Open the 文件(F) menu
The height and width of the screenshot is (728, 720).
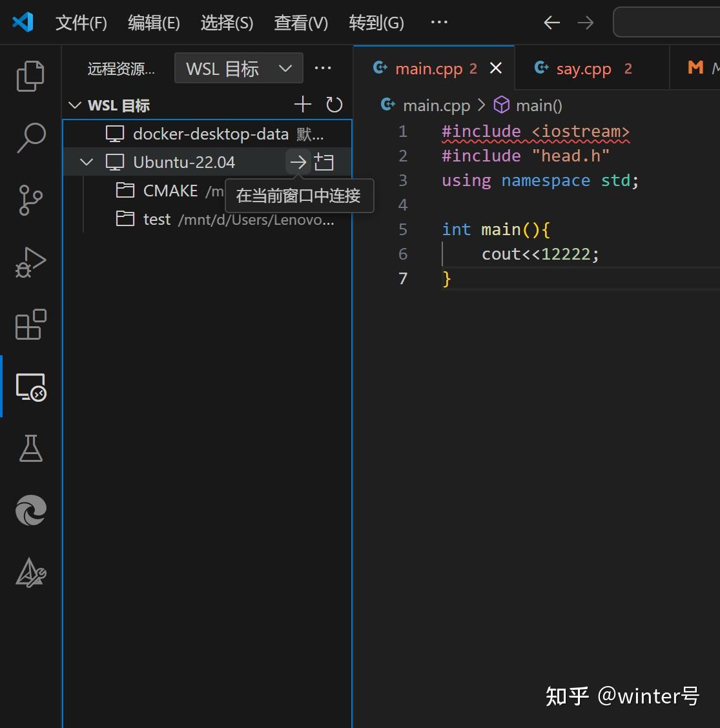coord(81,22)
